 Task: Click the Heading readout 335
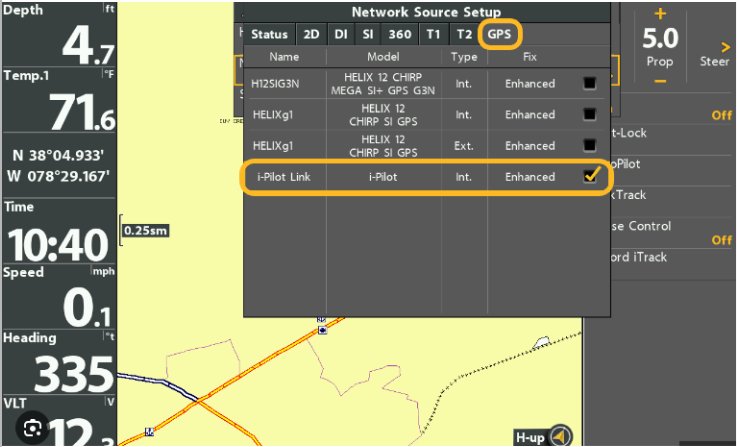point(74,374)
